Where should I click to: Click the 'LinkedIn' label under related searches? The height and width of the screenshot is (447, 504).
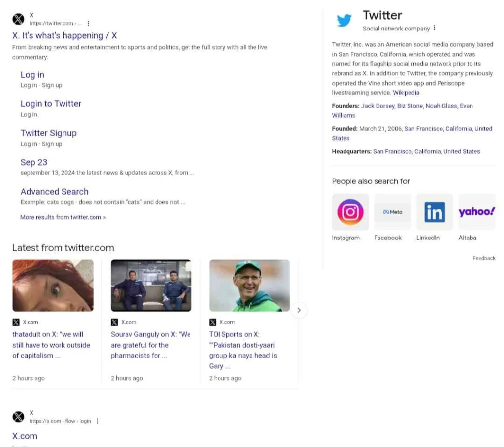pyautogui.click(x=428, y=238)
